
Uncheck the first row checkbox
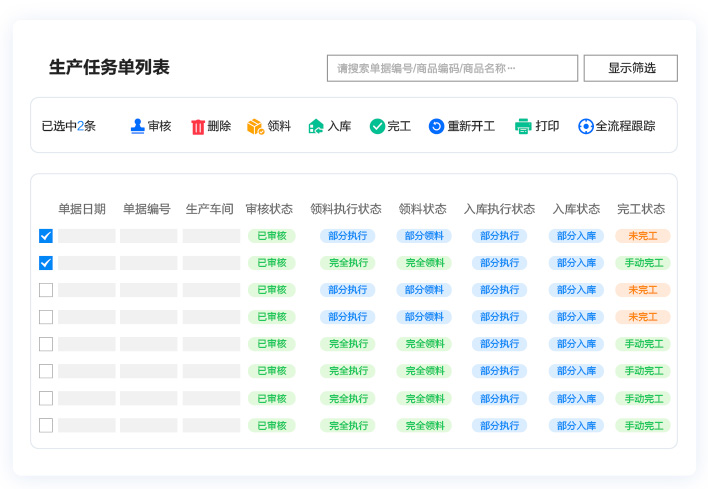[46, 236]
